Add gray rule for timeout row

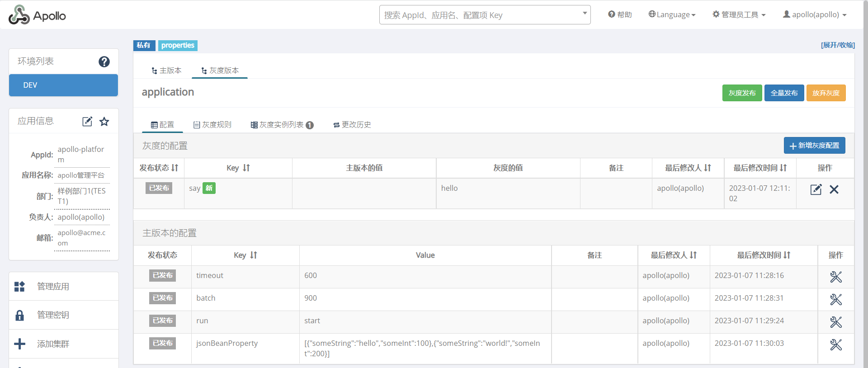click(836, 277)
